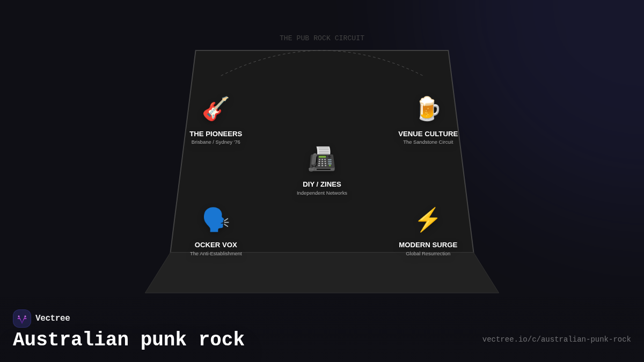This screenshot has width=644, height=362.
Task: Select The Sandstone Circuit subtitle text
Action: pyautogui.click(x=428, y=142)
